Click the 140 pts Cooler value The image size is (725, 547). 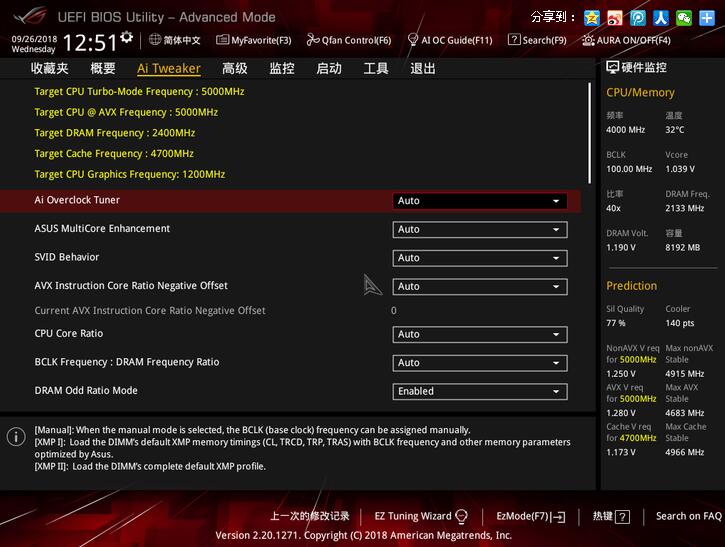click(x=680, y=323)
